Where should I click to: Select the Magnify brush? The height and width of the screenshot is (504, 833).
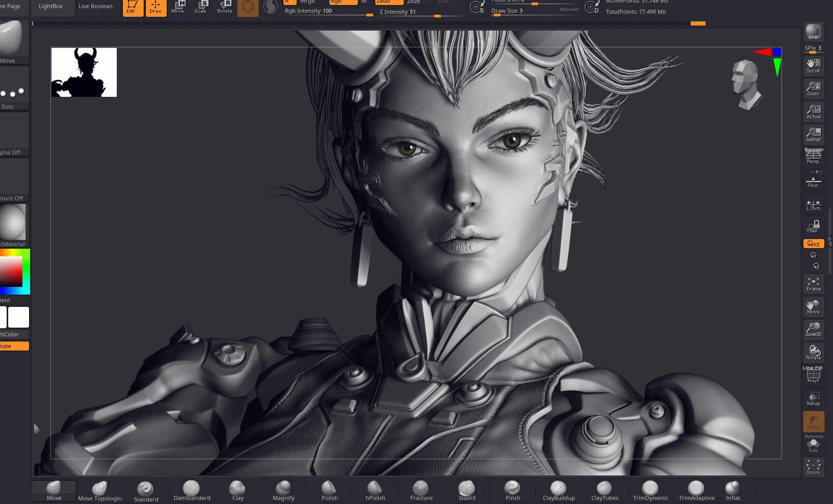coord(283,491)
